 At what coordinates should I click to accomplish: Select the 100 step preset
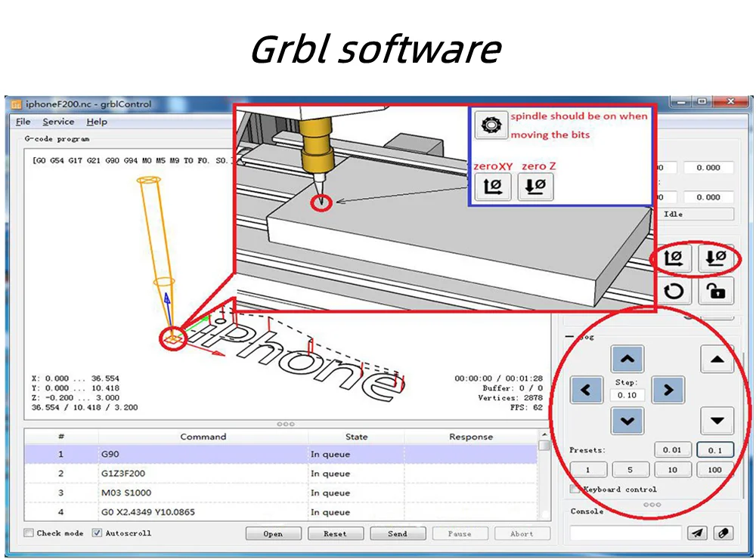click(715, 469)
